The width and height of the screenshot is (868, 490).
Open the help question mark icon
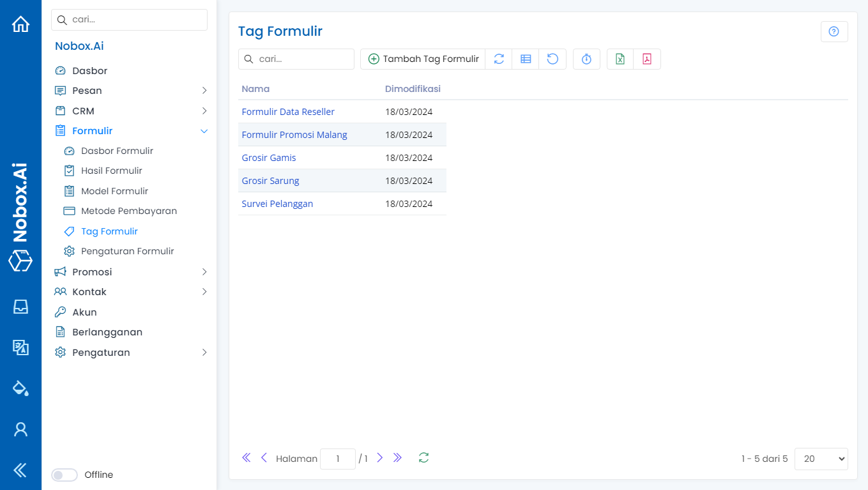(x=834, y=31)
